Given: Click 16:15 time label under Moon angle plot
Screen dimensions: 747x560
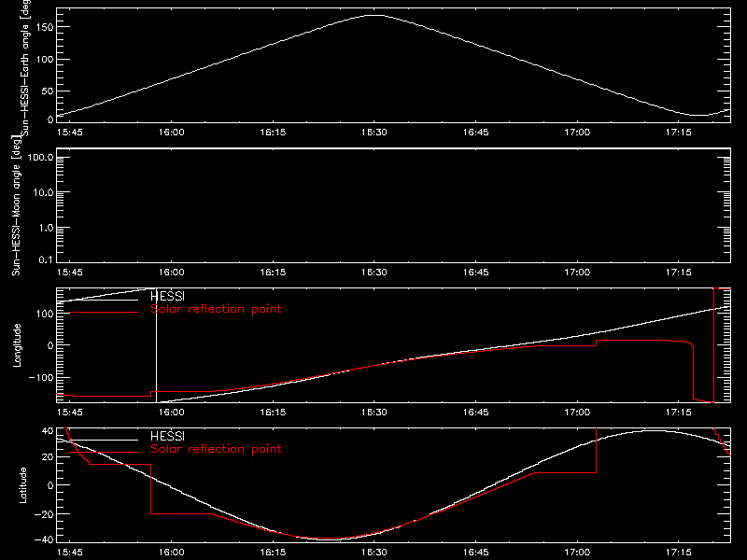Looking at the screenshot, I should click(273, 273).
